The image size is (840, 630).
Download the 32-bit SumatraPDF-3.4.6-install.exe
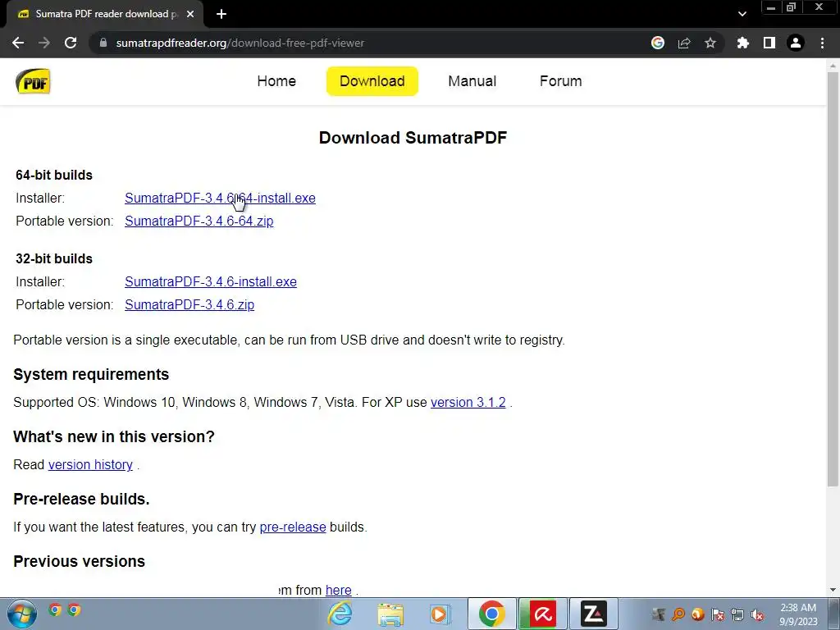pyautogui.click(x=211, y=282)
